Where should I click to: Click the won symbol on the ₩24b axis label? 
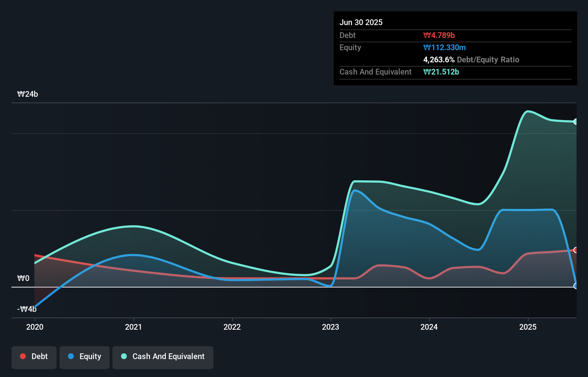click(21, 94)
